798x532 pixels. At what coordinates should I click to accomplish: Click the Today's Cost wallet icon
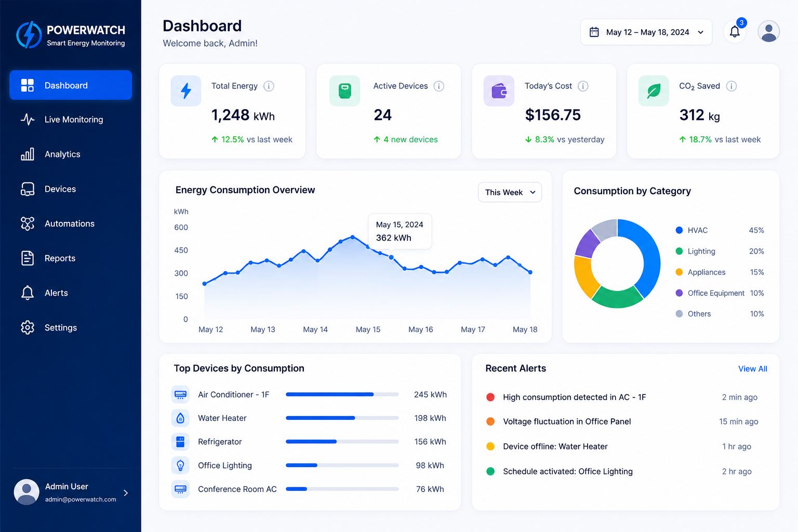(x=499, y=91)
